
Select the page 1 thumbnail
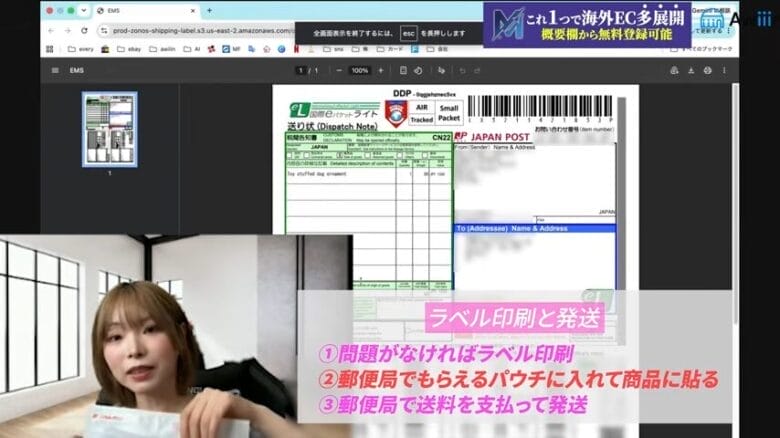(x=110, y=129)
